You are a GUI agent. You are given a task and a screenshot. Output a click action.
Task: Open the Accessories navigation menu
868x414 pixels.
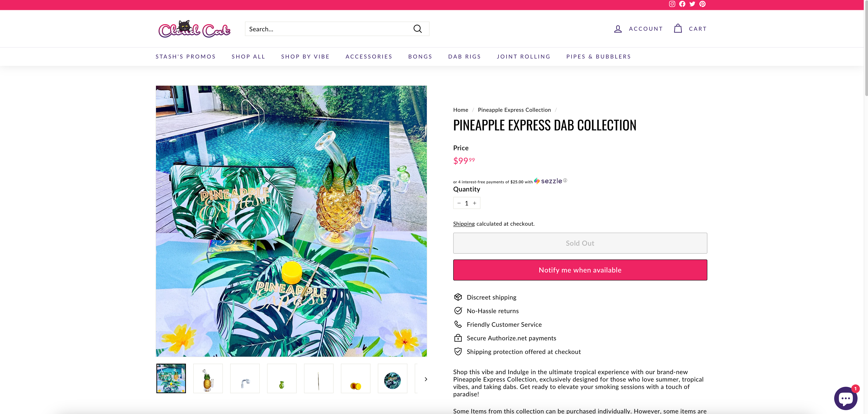369,57
